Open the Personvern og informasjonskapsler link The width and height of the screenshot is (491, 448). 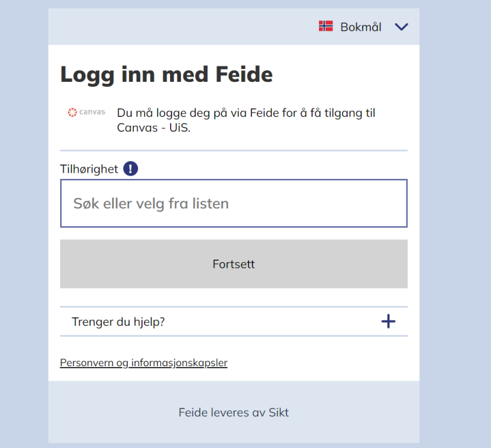144,363
